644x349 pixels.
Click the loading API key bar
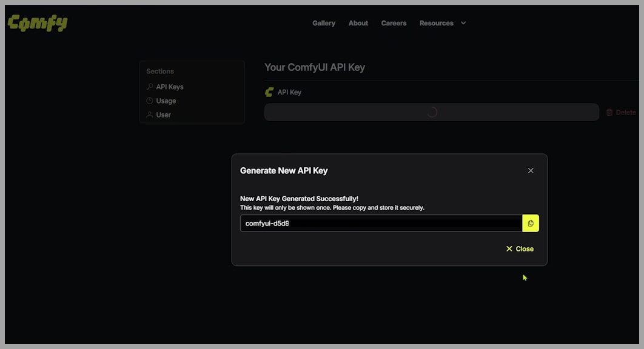432,112
